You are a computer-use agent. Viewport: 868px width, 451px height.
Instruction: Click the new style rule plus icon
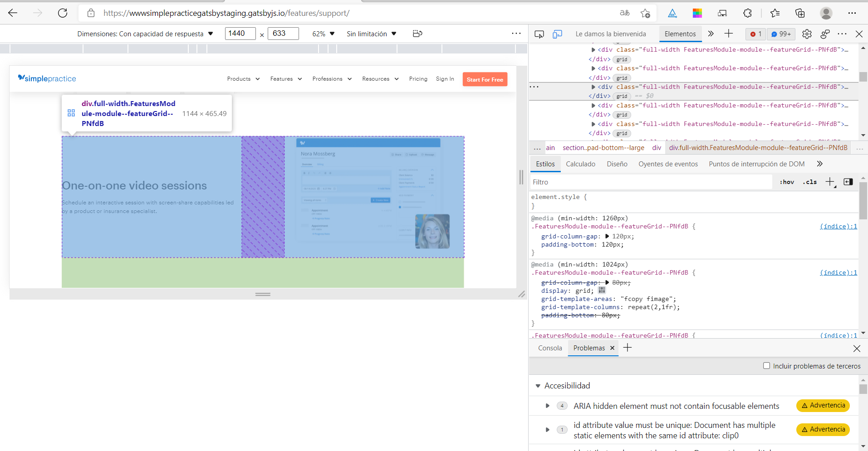pyautogui.click(x=831, y=182)
